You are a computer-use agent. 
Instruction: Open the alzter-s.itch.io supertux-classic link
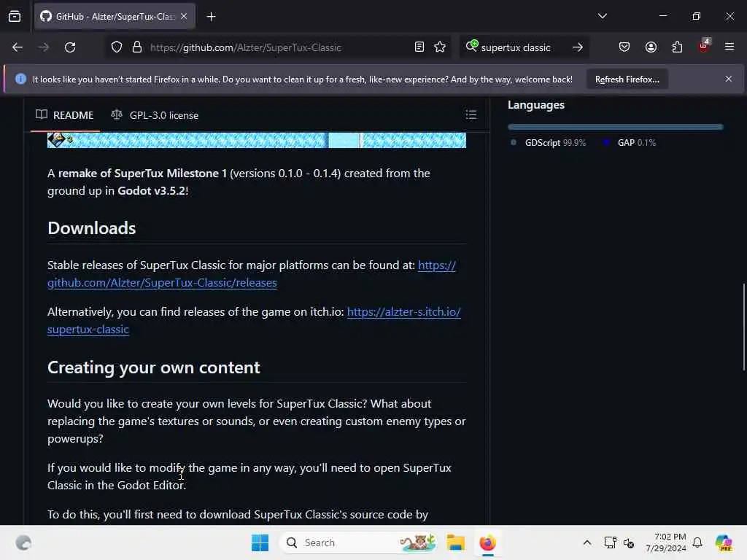click(88, 330)
